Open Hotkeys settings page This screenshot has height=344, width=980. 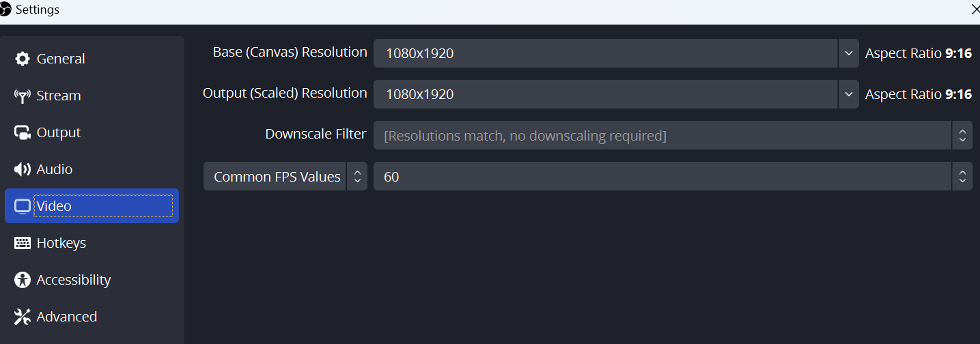pos(92,243)
